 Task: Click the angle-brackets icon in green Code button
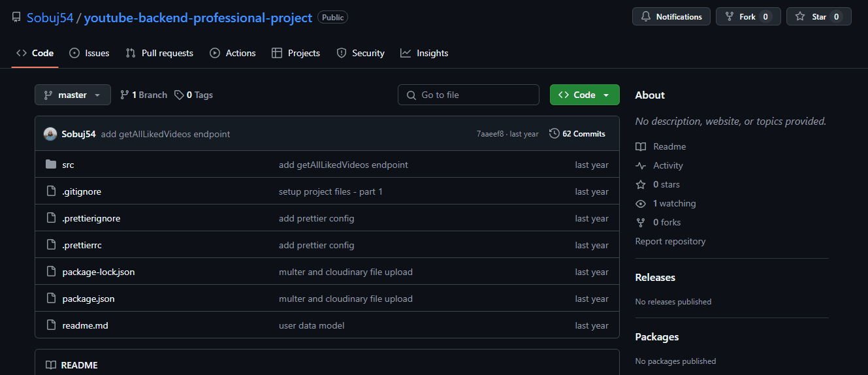(564, 95)
